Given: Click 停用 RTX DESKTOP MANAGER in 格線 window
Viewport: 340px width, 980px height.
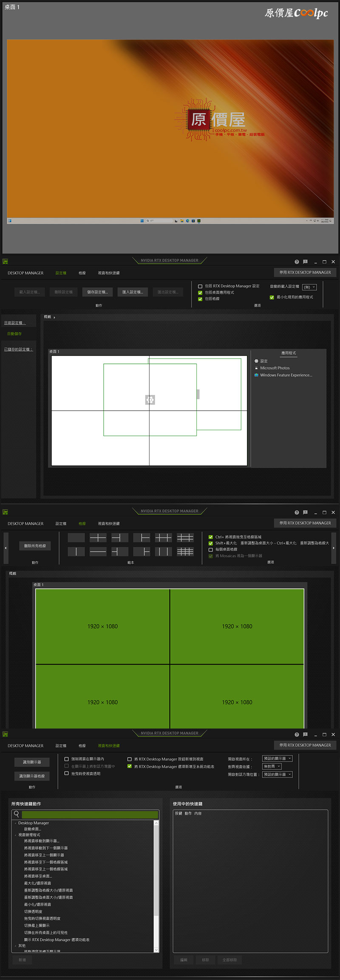Looking at the screenshot, I should click(x=305, y=523).
